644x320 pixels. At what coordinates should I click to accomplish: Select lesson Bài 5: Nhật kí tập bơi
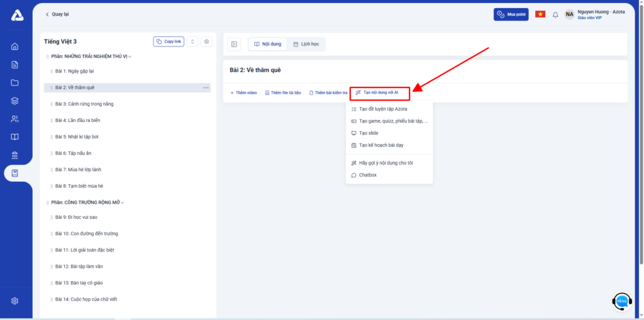coord(75,136)
